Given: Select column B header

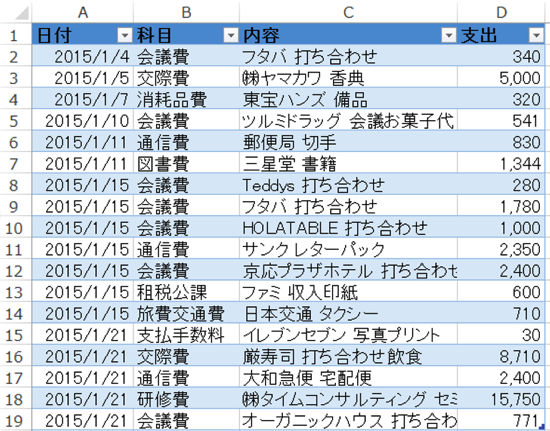Looking at the screenshot, I should tap(187, 13).
